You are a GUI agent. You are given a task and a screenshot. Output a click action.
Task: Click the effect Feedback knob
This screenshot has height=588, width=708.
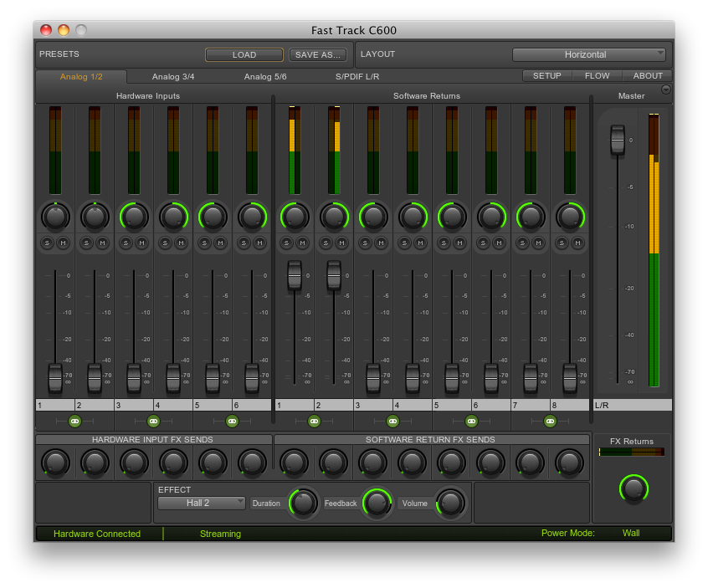[377, 503]
